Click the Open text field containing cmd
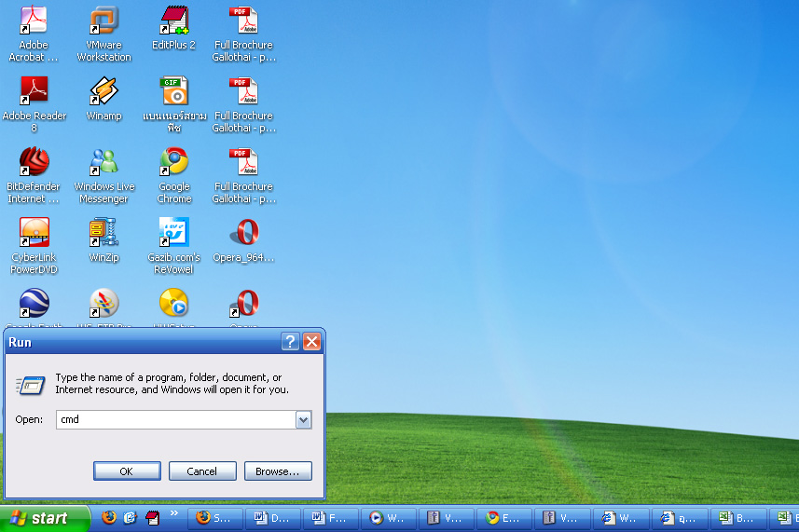799x532 pixels. pos(176,420)
